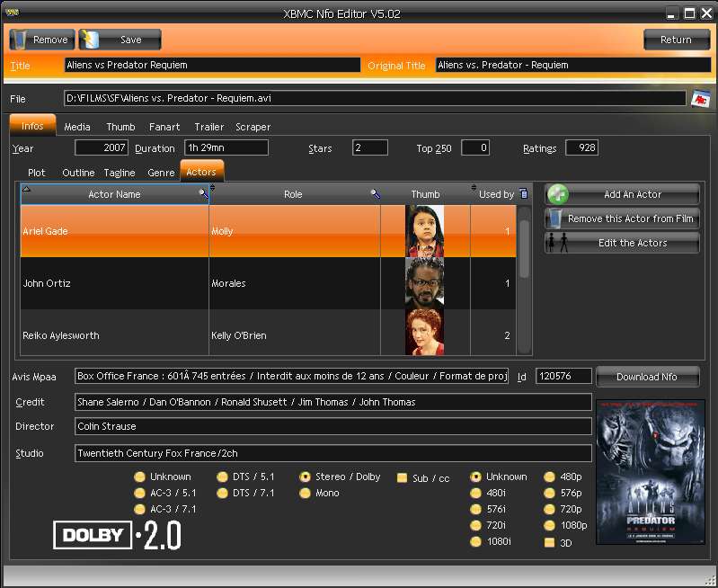Click the Dolby 2.0 audio logo
This screenshot has height=588, width=718.
[x=117, y=535]
